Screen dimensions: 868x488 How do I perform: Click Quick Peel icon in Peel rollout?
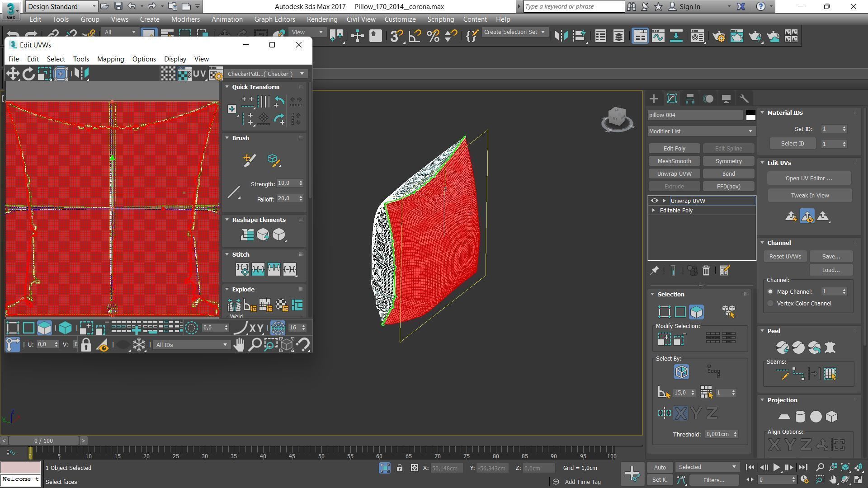[782, 347]
